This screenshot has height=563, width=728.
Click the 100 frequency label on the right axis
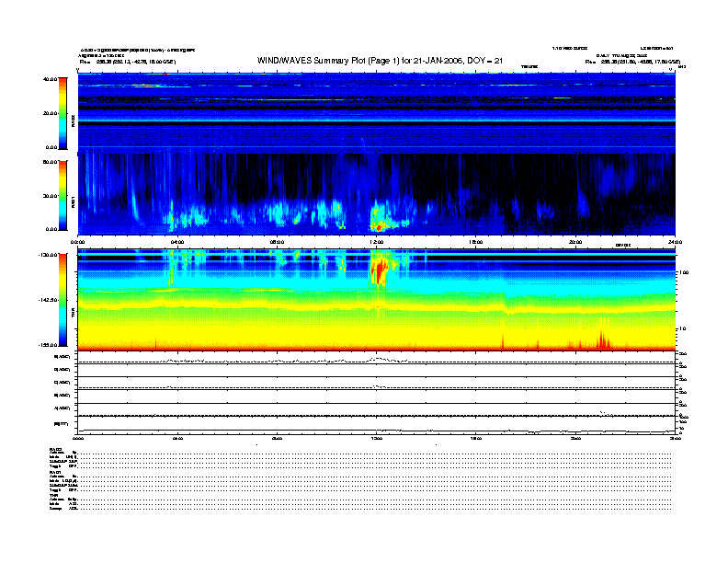tap(684, 272)
